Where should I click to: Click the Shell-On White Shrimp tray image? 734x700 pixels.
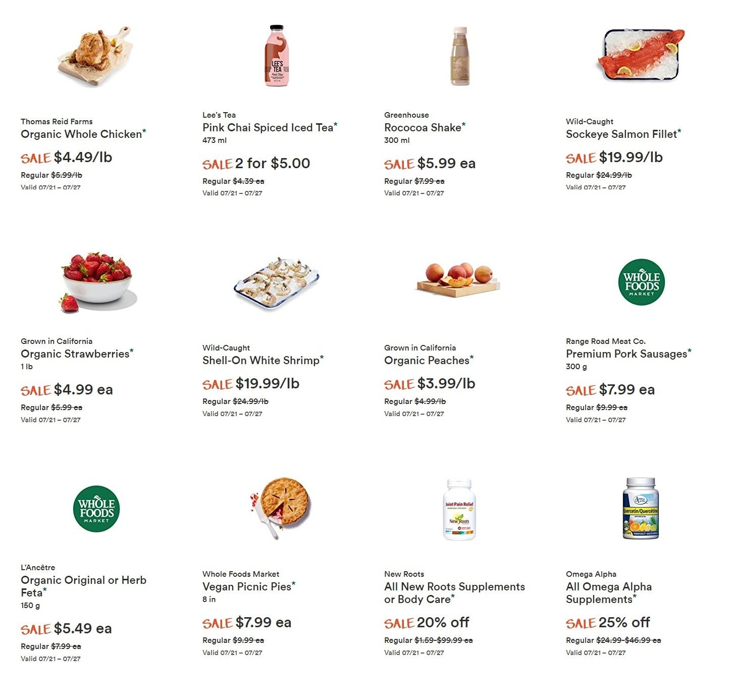pyautogui.click(x=277, y=282)
